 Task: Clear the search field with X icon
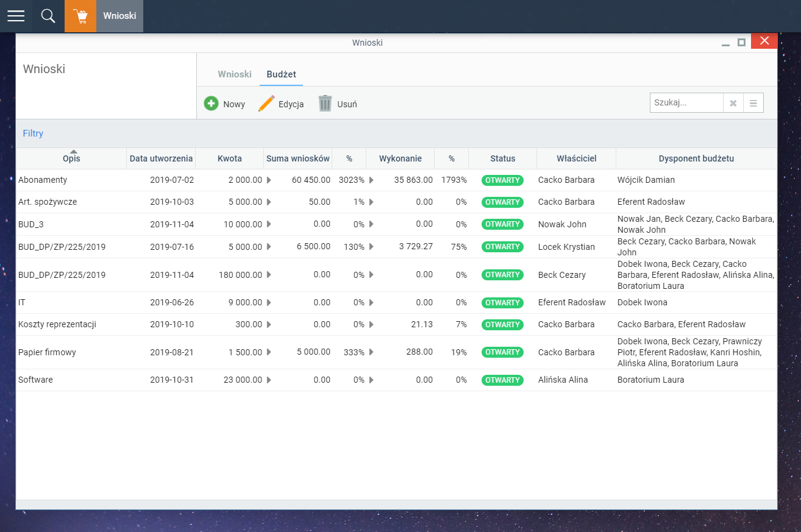[733, 103]
